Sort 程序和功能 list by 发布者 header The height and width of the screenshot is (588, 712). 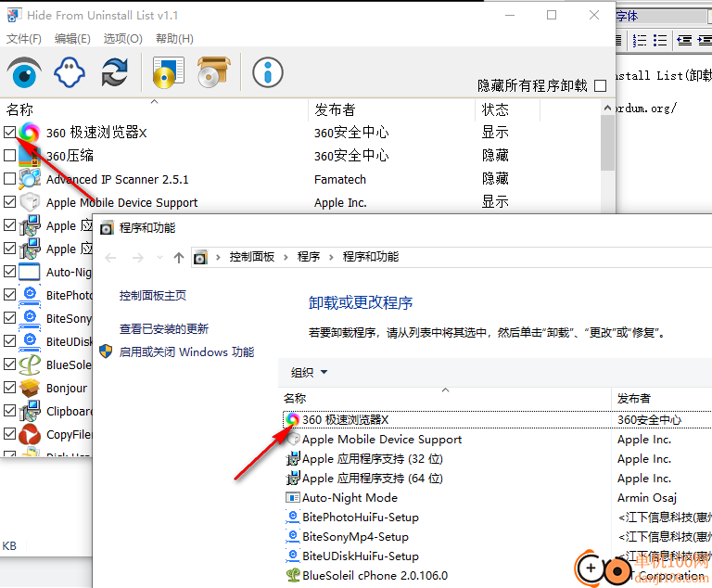pos(662,399)
